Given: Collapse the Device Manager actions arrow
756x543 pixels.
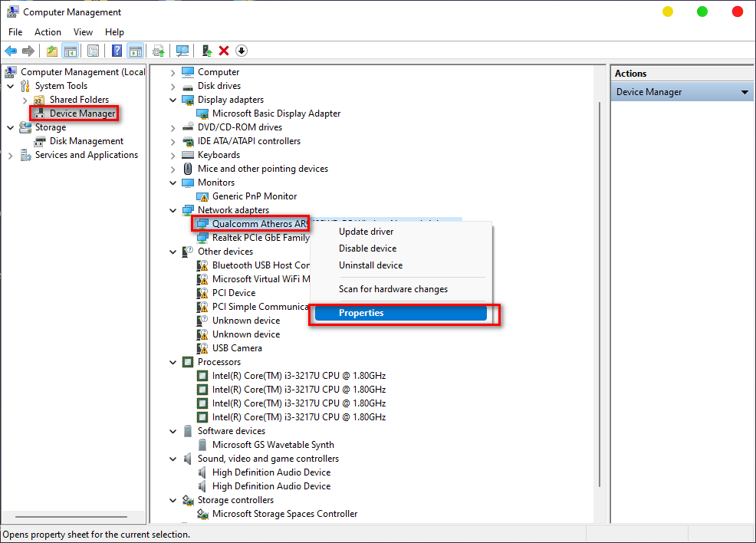Looking at the screenshot, I should pyautogui.click(x=744, y=92).
